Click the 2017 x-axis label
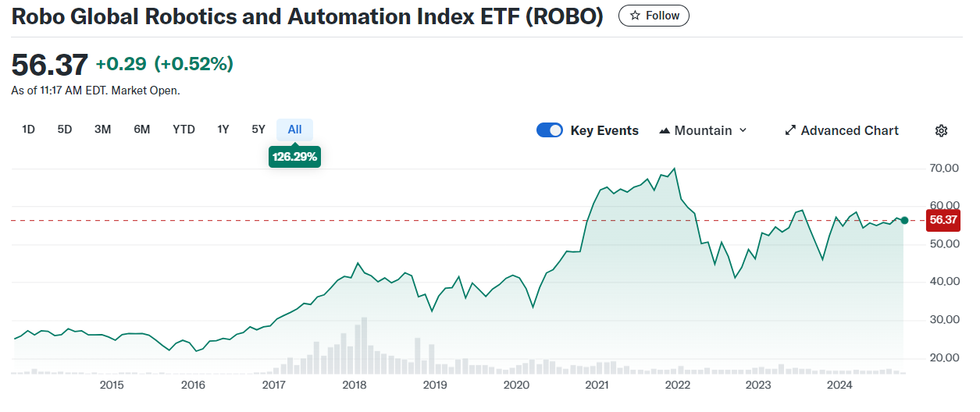The height and width of the screenshot is (412, 980). point(273,385)
